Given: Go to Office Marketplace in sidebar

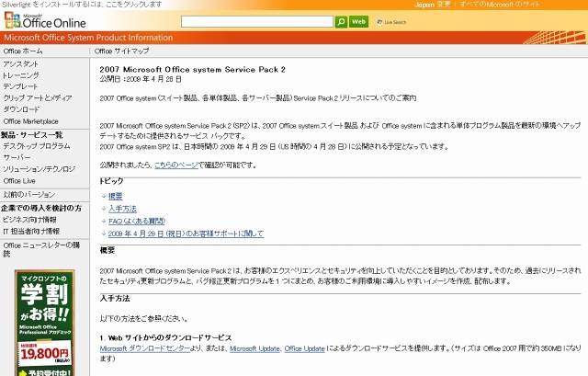Looking at the screenshot, I should [30, 120].
